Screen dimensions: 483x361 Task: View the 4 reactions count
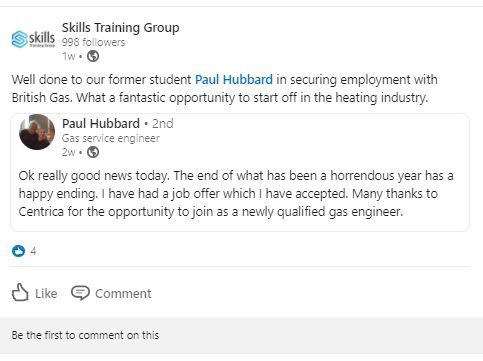click(33, 251)
